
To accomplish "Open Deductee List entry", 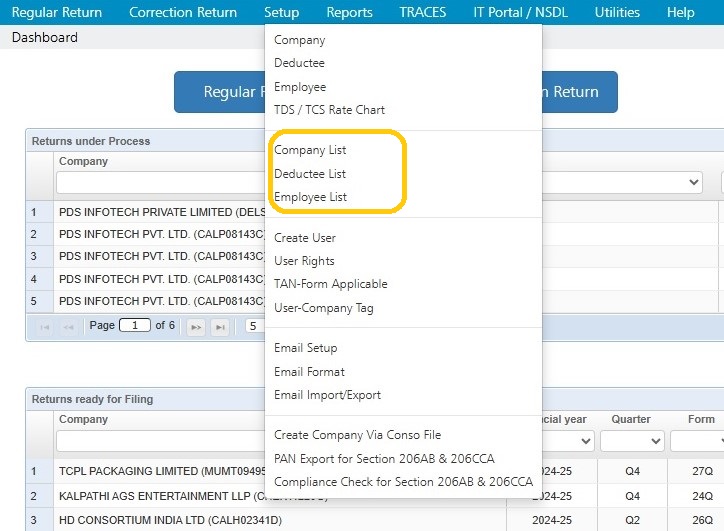I will (x=310, y=174).
